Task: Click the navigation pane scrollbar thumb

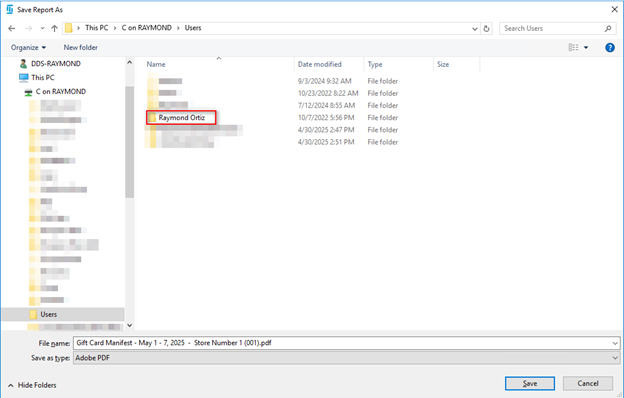Action: point(129,142)
